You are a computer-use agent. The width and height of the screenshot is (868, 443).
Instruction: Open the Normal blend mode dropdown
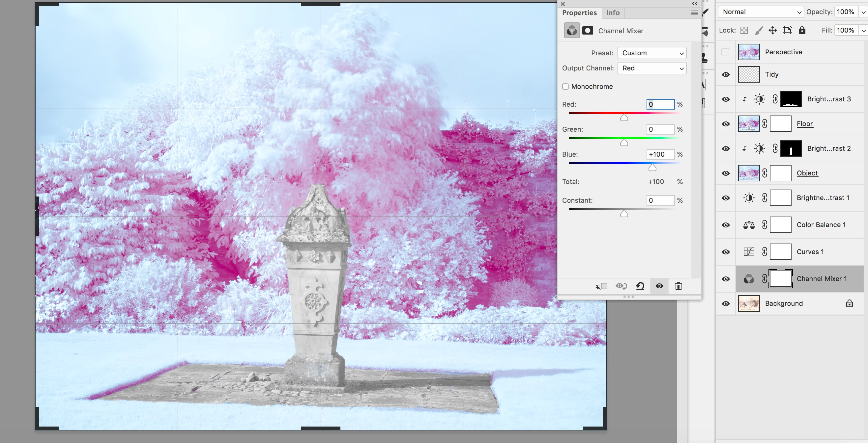761,12
